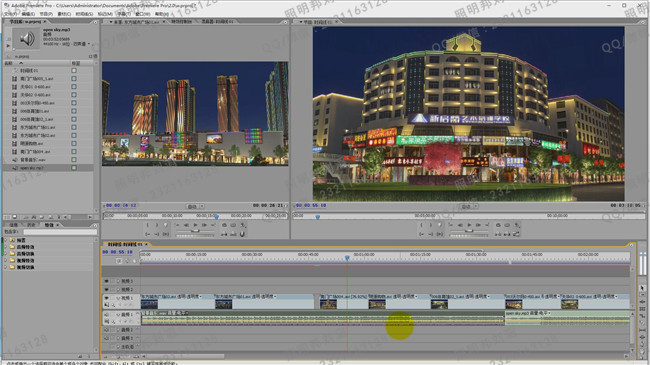This screenshot has width=650, height=365.
Task: Open Program monitor zoom level dropdown
Action: click(x=469, y=206)
